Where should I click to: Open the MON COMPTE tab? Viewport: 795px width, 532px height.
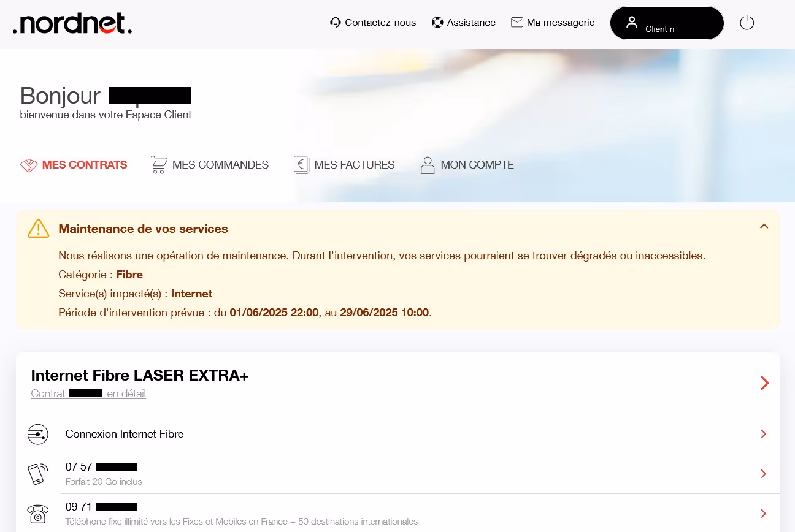477,165
